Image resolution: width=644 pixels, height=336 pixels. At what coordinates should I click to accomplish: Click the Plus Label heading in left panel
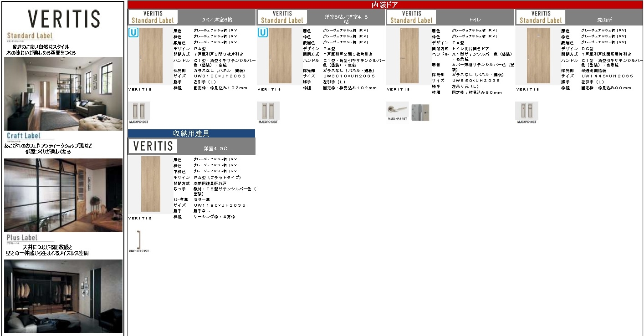[x=22, y=238]
